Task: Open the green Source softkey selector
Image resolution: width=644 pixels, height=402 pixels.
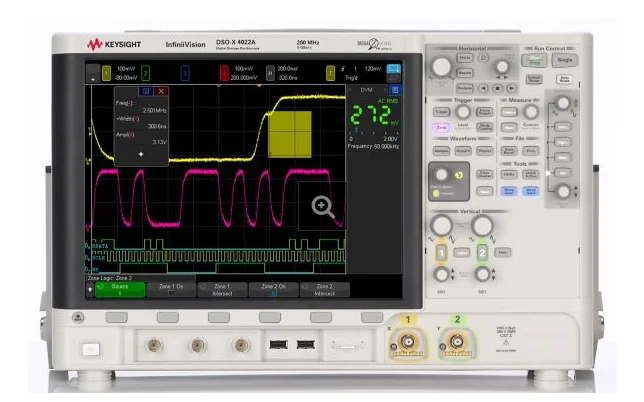Action: (120, 289)
